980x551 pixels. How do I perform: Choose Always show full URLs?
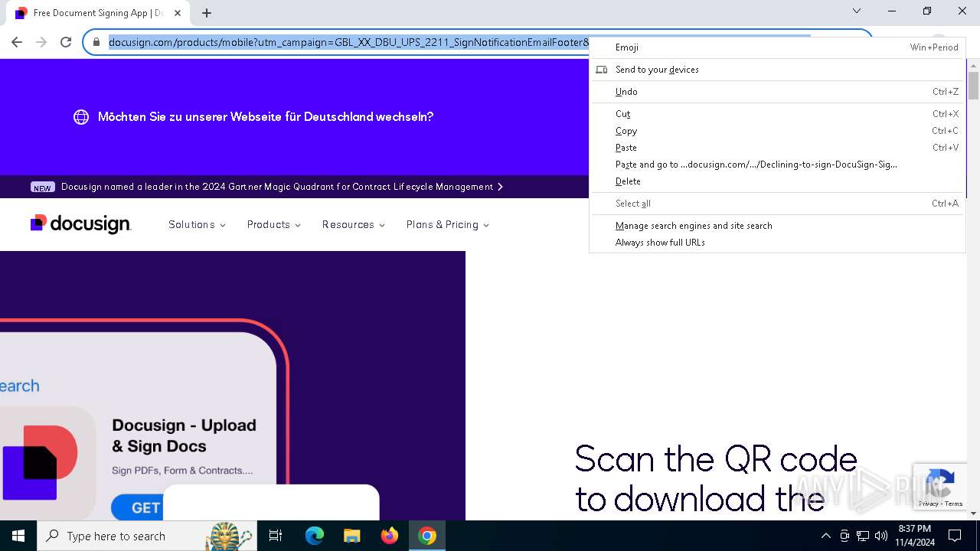[777, 243]
